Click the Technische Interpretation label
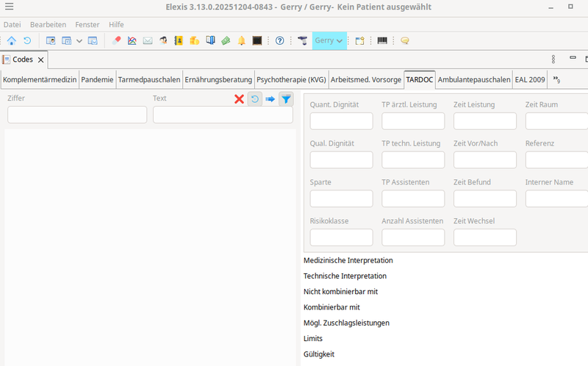The width and height of the screenshot is (588, 366). tap(345, 276)
